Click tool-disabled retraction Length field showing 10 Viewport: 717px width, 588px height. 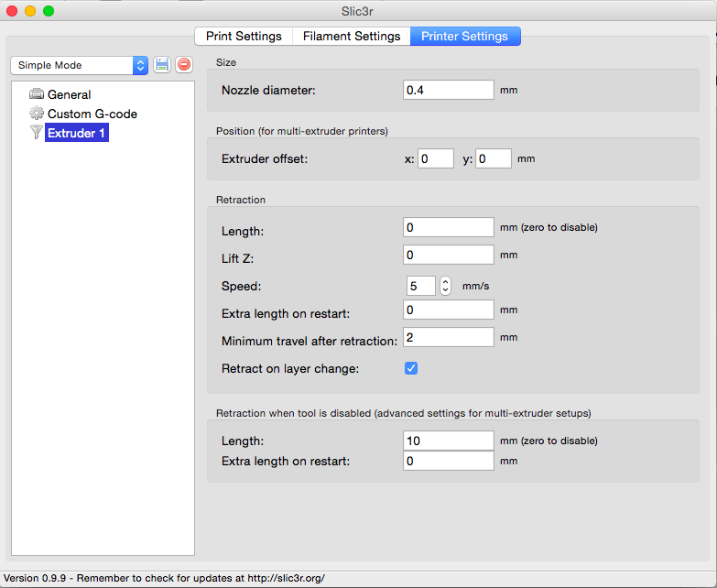pos(448,441)
